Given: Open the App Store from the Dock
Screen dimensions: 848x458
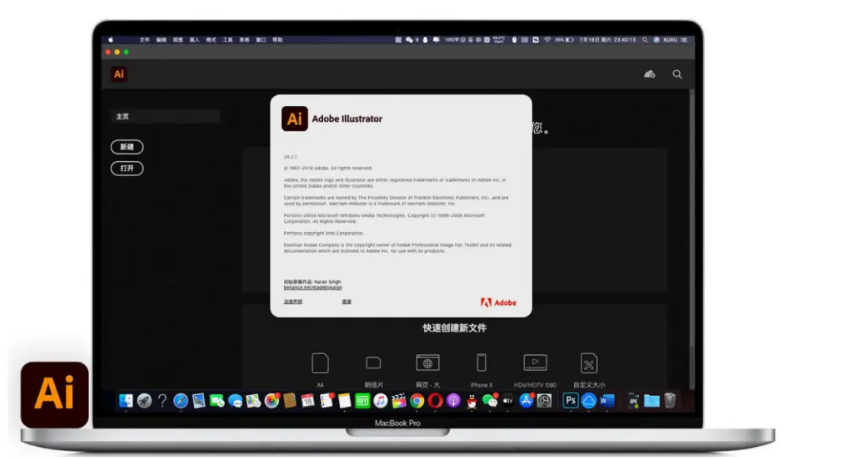Looking at the screenshot, I should (526, 401).
